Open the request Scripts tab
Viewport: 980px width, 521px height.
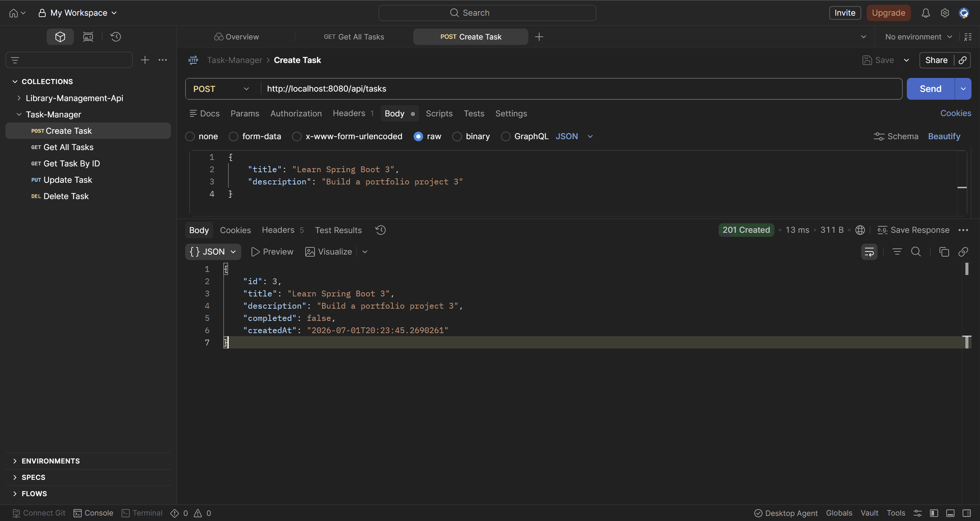[439, 113]
